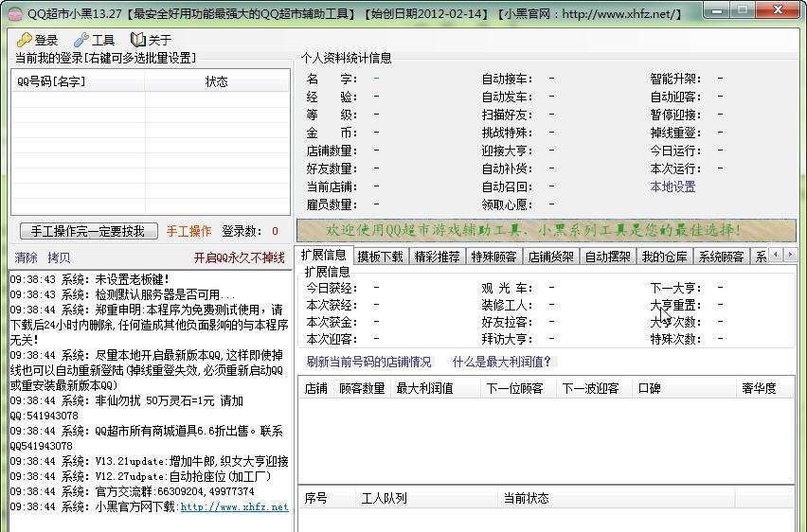
Task: Click the 当前状态 column header
Action: (x=617, y=498)
